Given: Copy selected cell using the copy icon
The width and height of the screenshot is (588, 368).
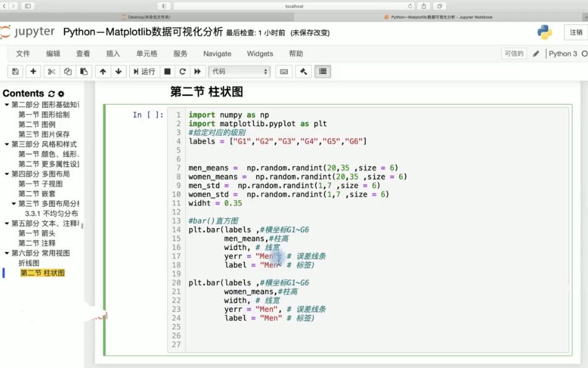Looking at the screenshot, I should [x=67, y=72].
